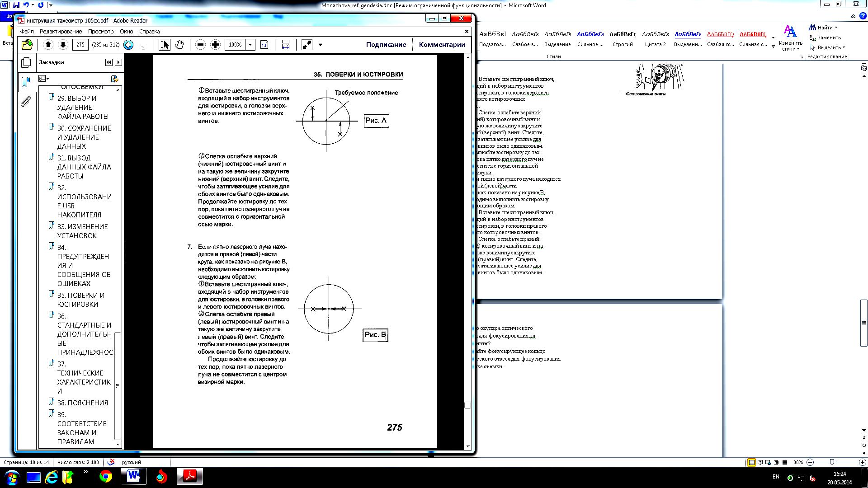Open the Styles pane dialog launcher
The height and width of the screenshot is (488, 868).
pos(801,57)
